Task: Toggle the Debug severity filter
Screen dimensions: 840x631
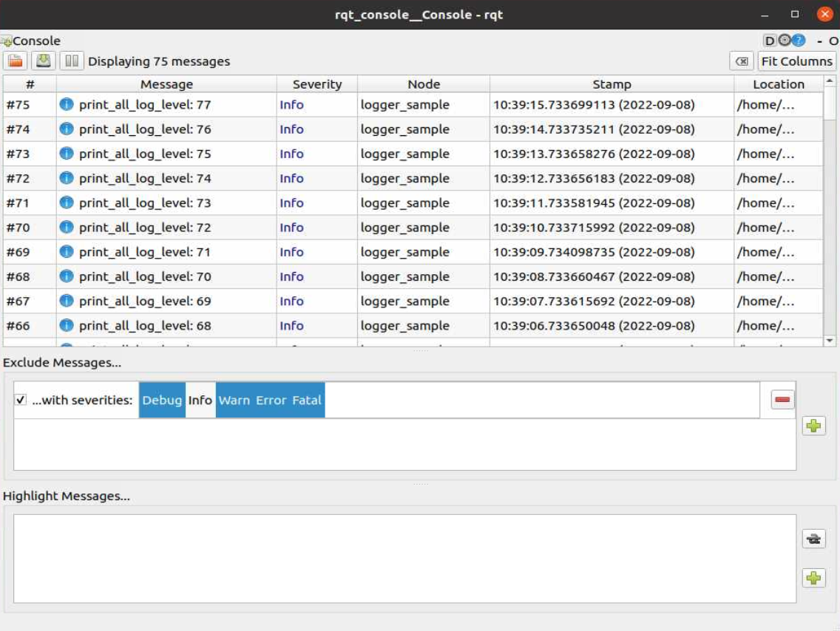Action: pos(162,400)
